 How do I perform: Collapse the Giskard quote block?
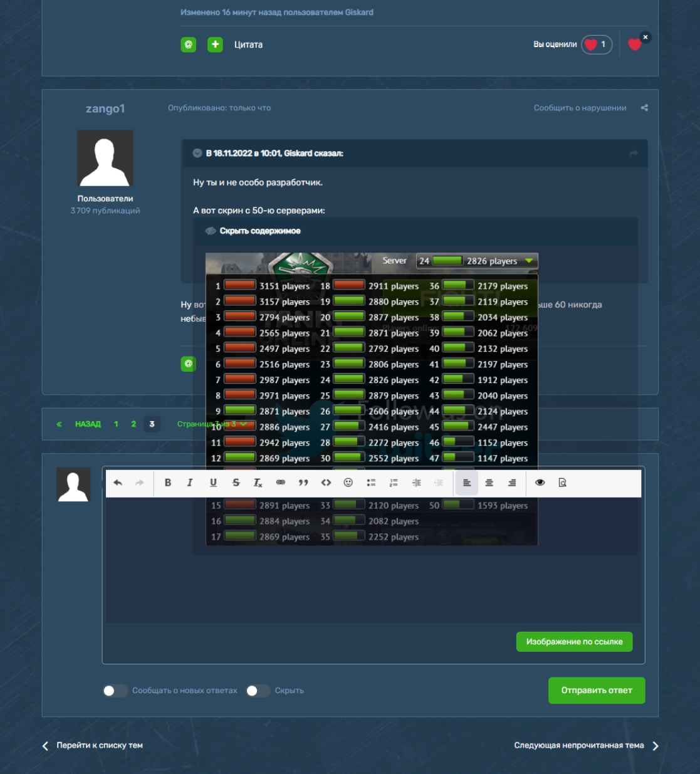tap(197, 153)
